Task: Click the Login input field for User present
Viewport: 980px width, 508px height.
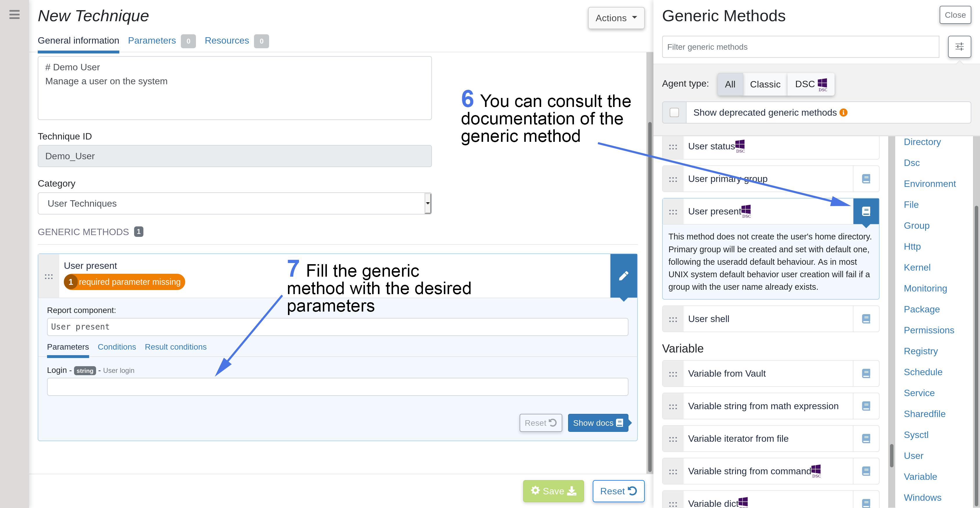Action: click(338, 387)
